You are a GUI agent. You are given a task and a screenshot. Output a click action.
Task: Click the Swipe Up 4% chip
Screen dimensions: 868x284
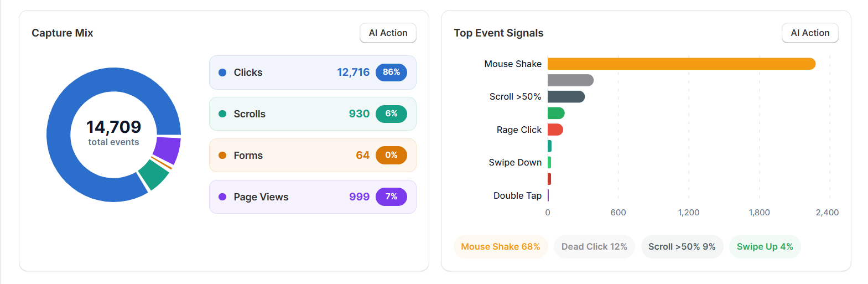765,247
